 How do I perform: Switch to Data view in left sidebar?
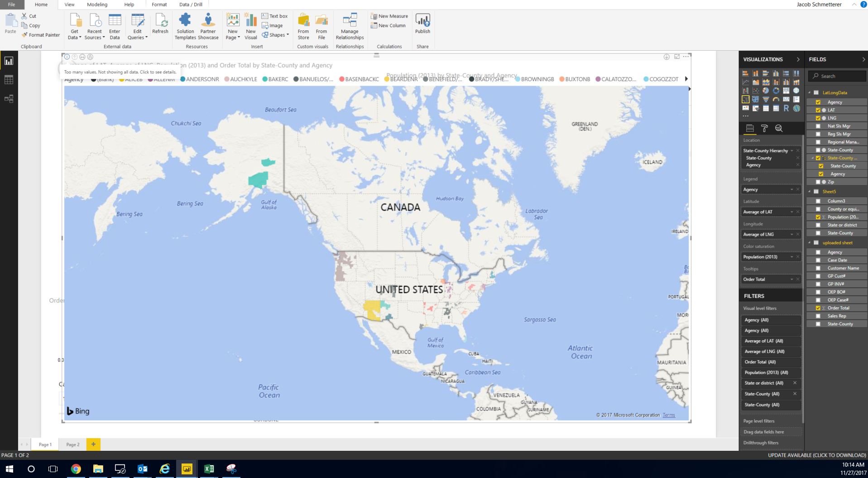(9, 80)
